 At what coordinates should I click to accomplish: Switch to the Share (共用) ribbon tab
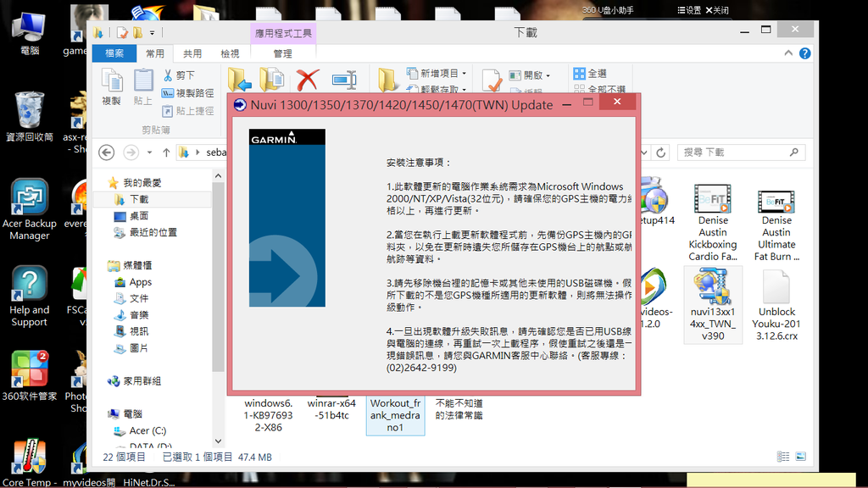tap(192, 53)
